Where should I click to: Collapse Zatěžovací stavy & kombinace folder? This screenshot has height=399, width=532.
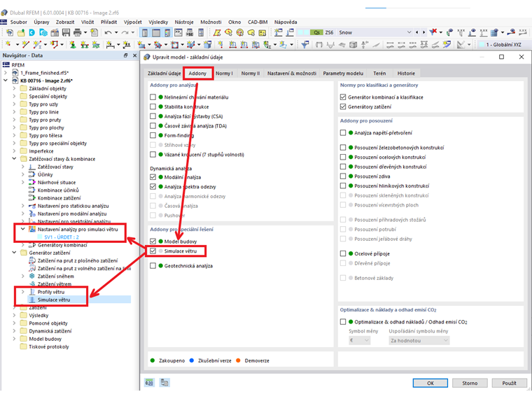coord(14,159)
